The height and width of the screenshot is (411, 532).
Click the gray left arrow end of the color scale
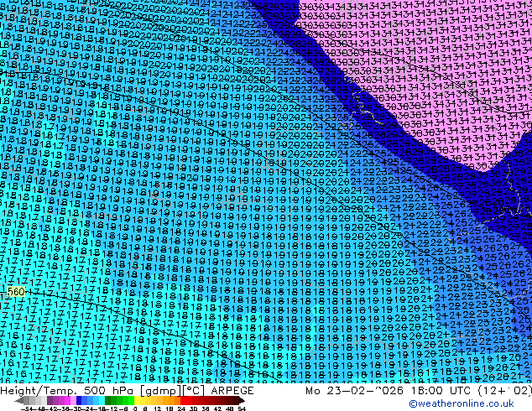coord(19,400)
